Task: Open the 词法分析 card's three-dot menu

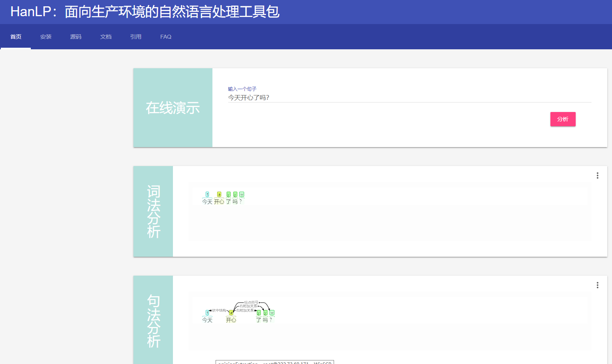Action: point(597,175)
